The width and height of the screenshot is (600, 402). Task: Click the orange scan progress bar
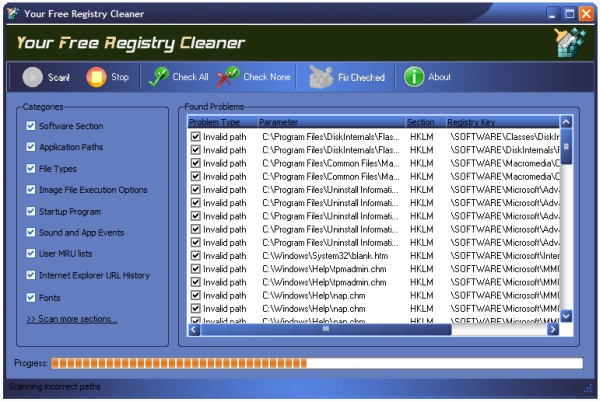click(317, 363)
